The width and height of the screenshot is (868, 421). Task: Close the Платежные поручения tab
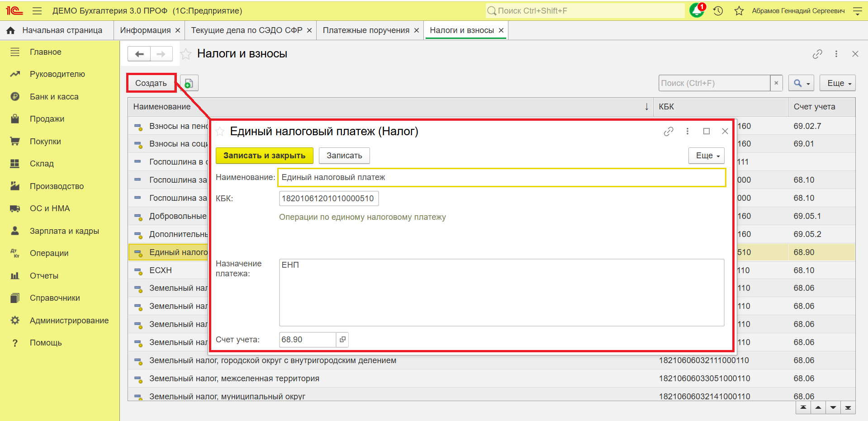(x=417, y=30)
